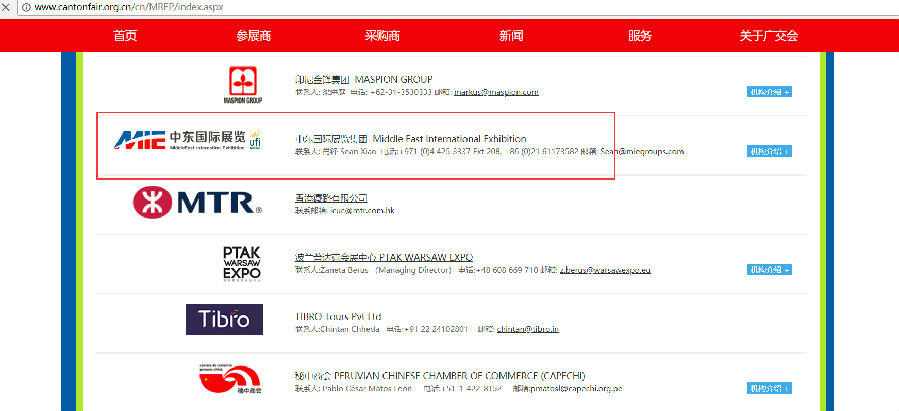Click the CAPECHI chamber logo
The width and height of the screenshot is (899, 411).
tap(226, 381)
